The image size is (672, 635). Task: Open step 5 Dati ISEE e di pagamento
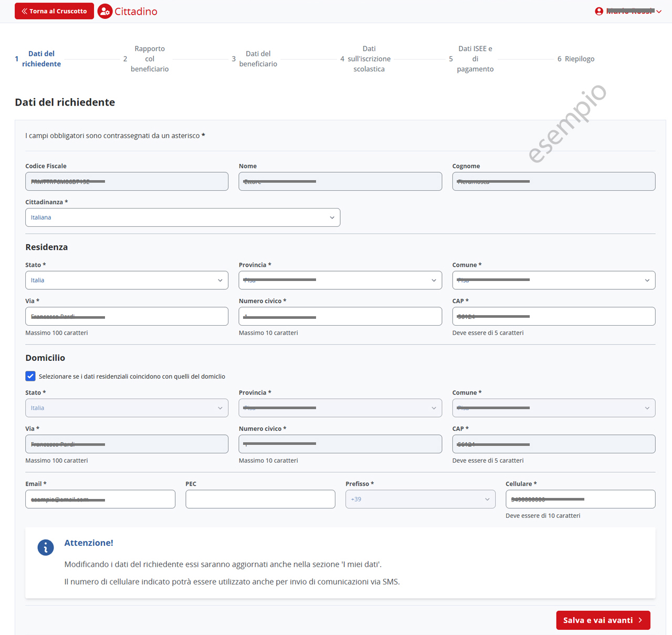[475, 59]
